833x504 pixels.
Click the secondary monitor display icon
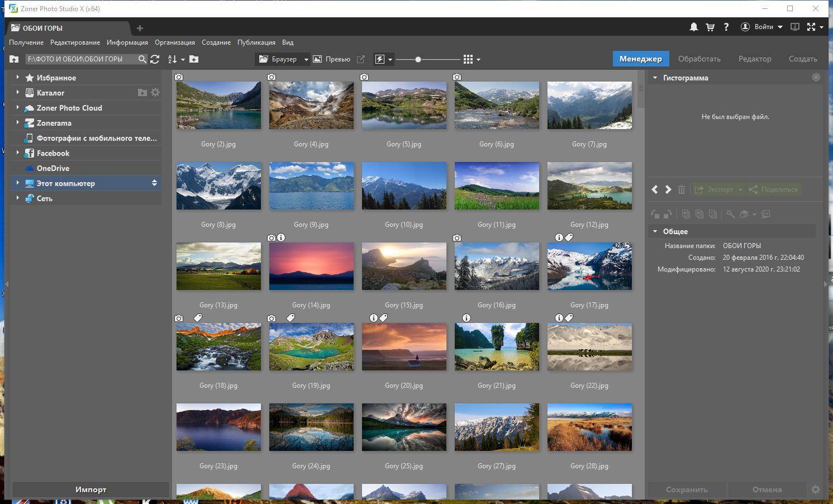tap(795, 27)
